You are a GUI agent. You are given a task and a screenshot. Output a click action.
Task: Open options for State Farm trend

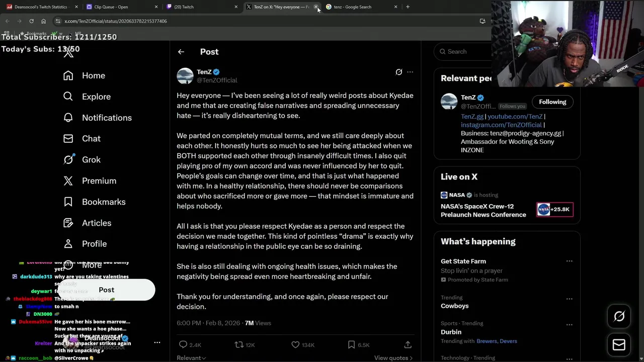[569, 261]
